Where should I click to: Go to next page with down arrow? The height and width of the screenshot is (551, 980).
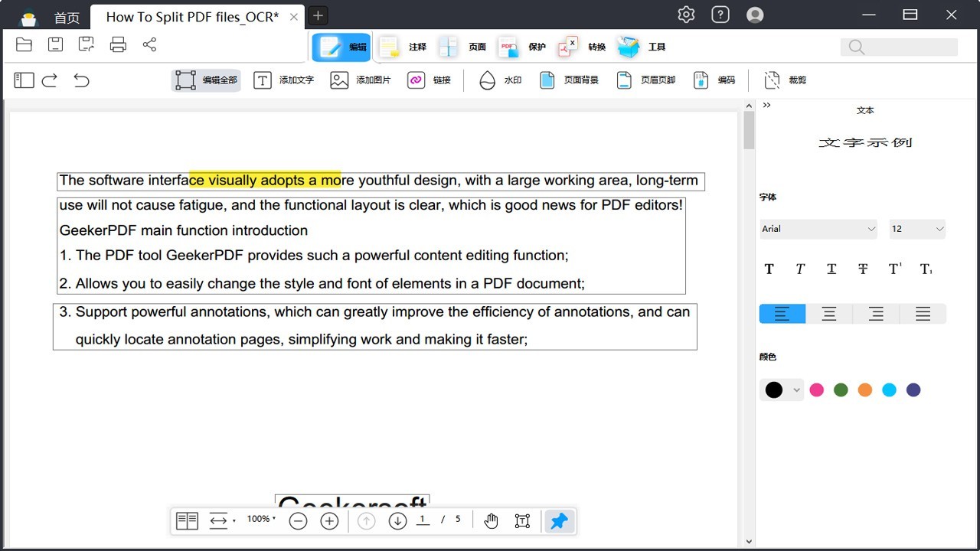pos(397,521)
